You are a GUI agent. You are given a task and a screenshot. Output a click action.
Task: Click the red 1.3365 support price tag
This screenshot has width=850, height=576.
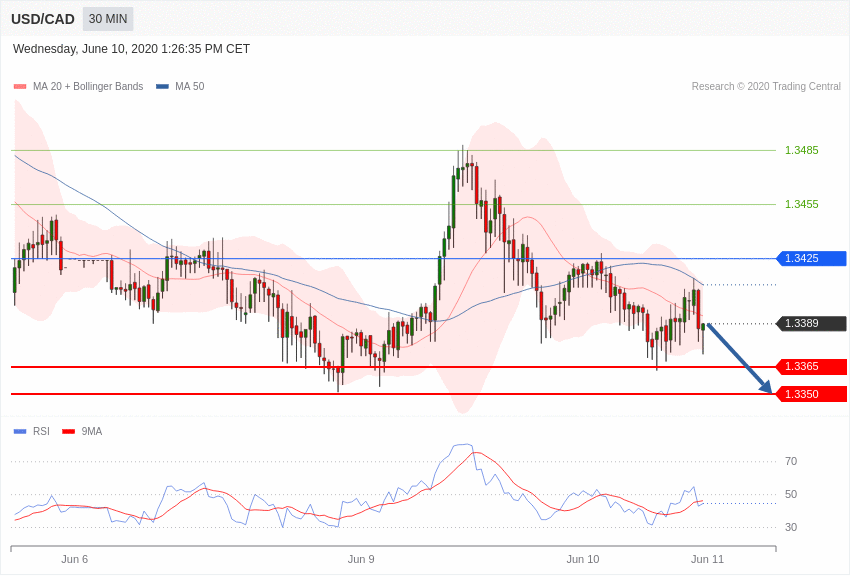click(812, 366)
